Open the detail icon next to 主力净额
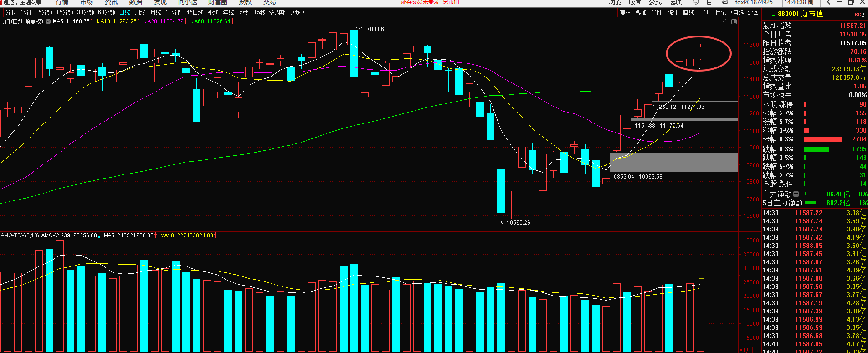This screenshot has width=868, height=353. (796, 194)
